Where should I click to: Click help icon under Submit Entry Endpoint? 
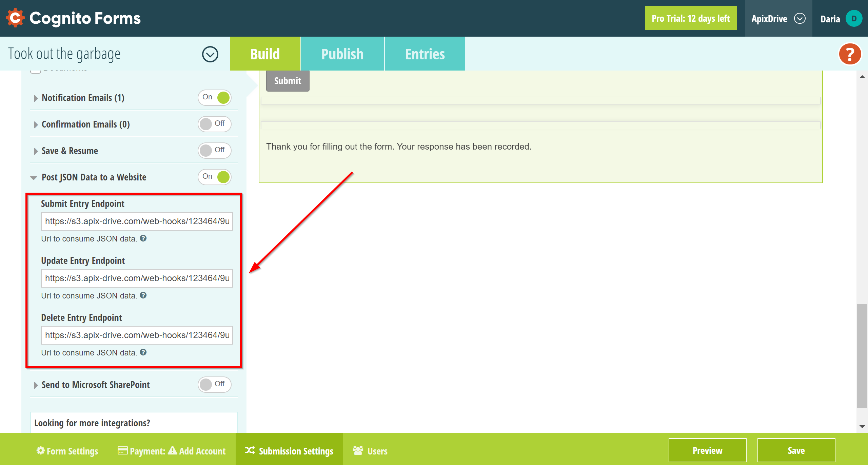coord(143,238)
